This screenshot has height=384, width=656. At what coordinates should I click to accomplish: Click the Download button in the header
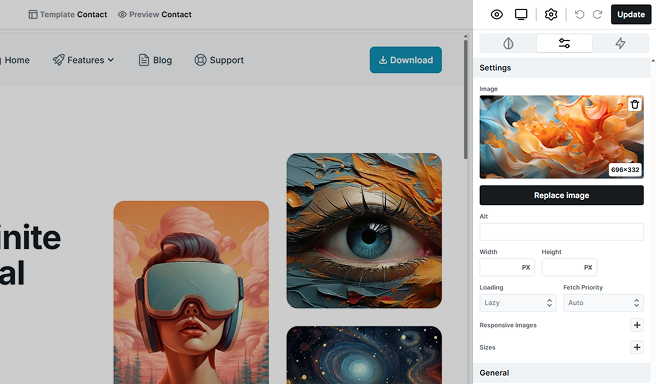(405, 60)
